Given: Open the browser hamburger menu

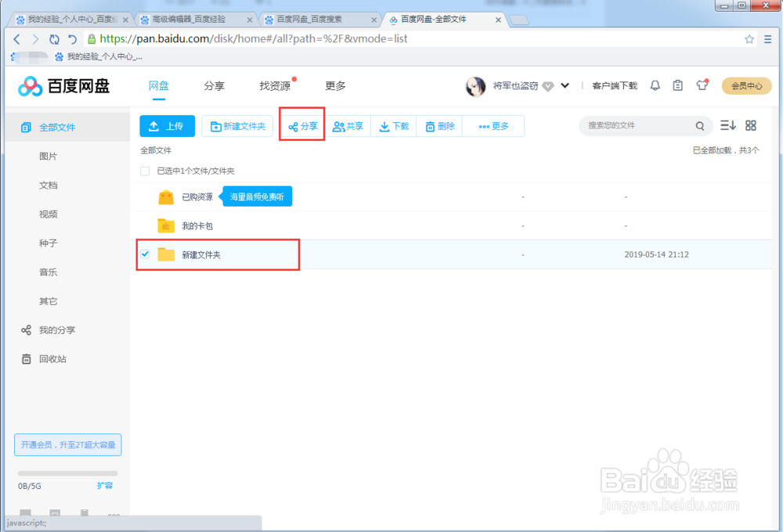Looking at the screenshot, I should (767, 39).
